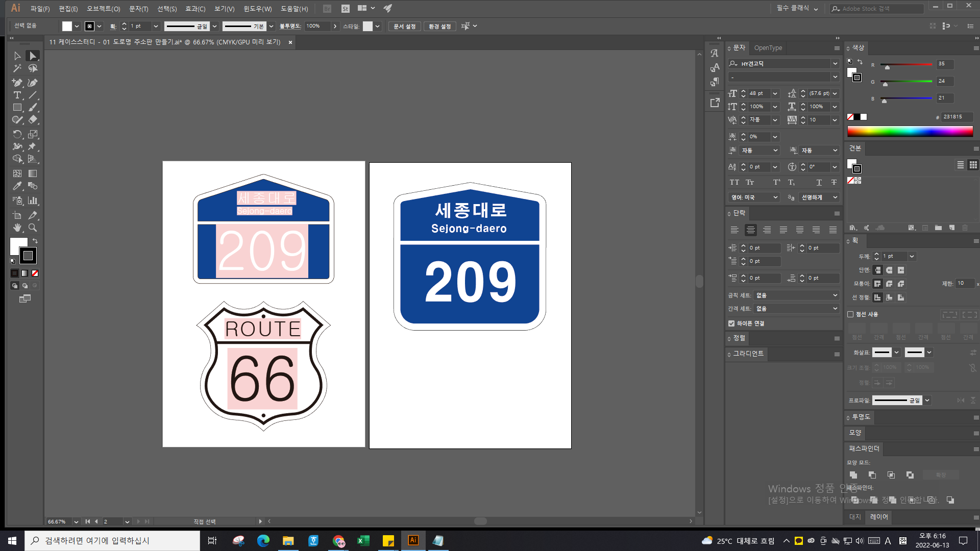This screenshot has height=551, width=980.
Task: Open the workspace 필수 클래식 dropdown
Action: (x=797, y=8)
